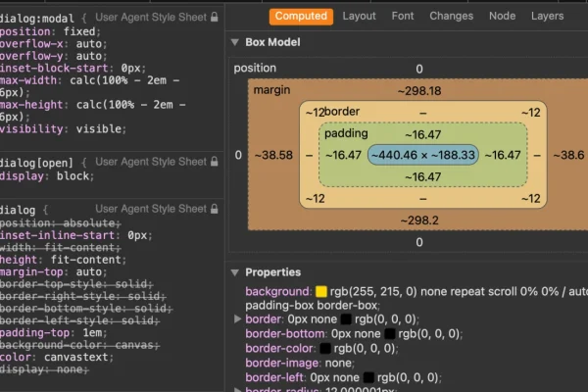Click the background property name
Viewport: 588px width, 392px height.
pyautogui.click(x=277, y=291)
